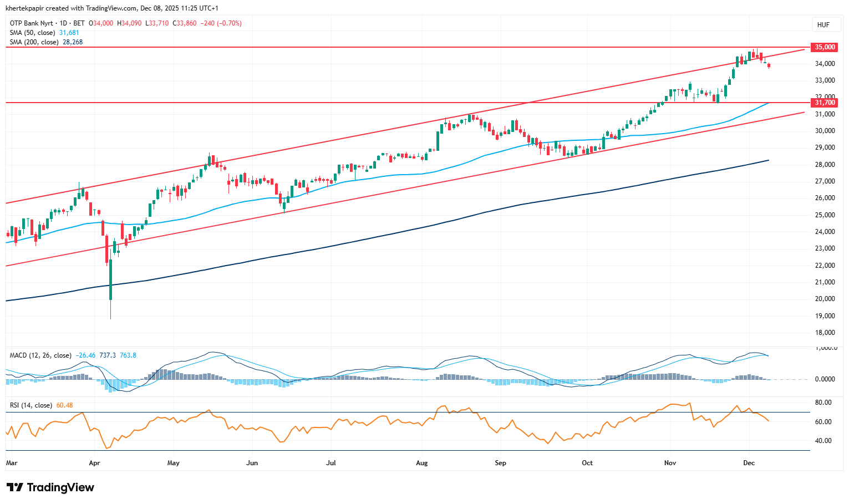Click the MACD (12, 26, close) legend

[40, 355]
